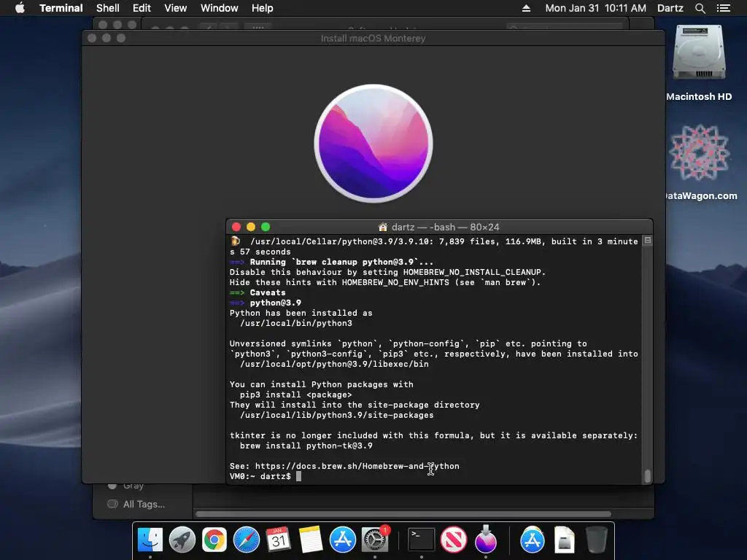Open Calendar showing 31 in the Dock
Image resolution: width=747 pixels, height=560 pixels.
coord(278,540)
